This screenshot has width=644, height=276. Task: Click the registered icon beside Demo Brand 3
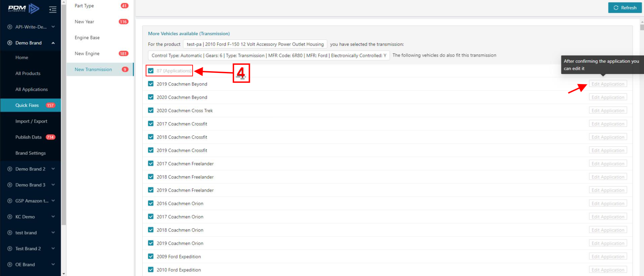pos(10,185)
